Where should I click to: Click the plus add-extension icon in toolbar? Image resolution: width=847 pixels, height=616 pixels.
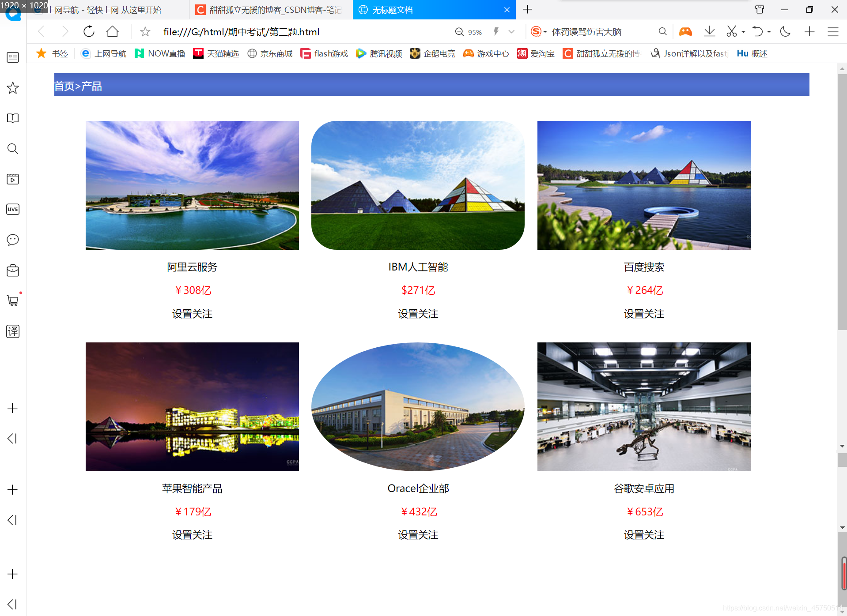(809, 31)
